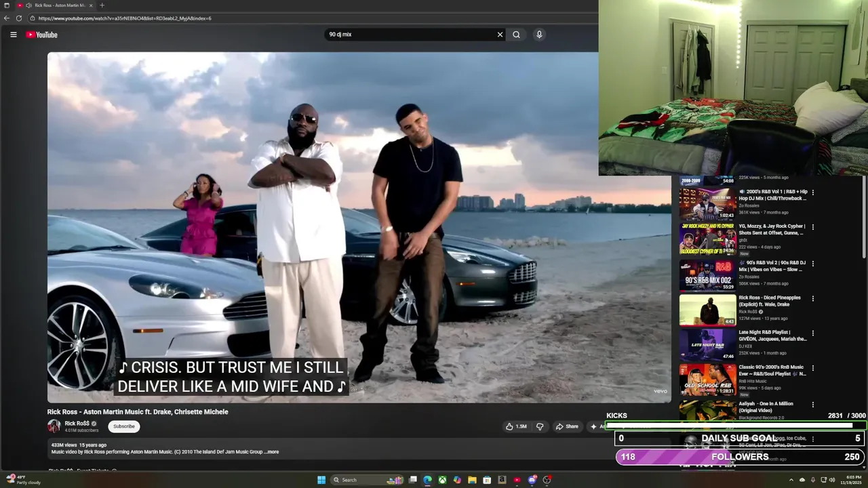Open '2000's R&B Vol 1' video thumbnail
The image size is (868, 488).
point(707,203)
